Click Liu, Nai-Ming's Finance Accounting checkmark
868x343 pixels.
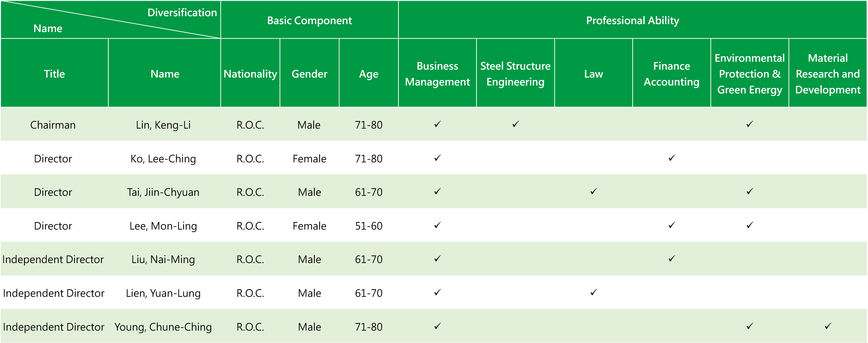tap(672, 259)
